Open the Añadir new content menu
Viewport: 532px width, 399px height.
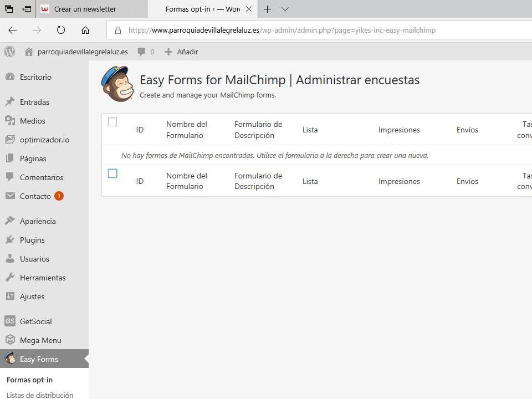(x=182, y=52)
